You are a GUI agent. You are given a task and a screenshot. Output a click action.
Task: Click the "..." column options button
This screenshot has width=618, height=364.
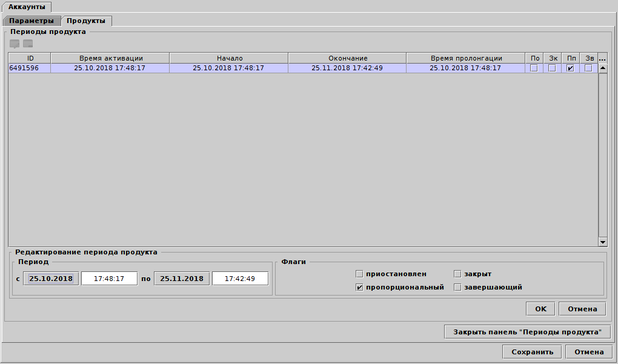click(x=602, y=58)
